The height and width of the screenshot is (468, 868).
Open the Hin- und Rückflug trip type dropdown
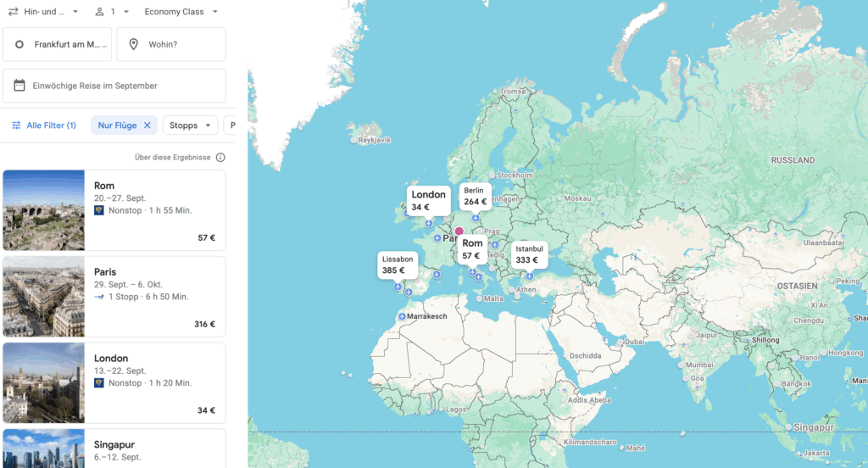click(x=44, y=12)
